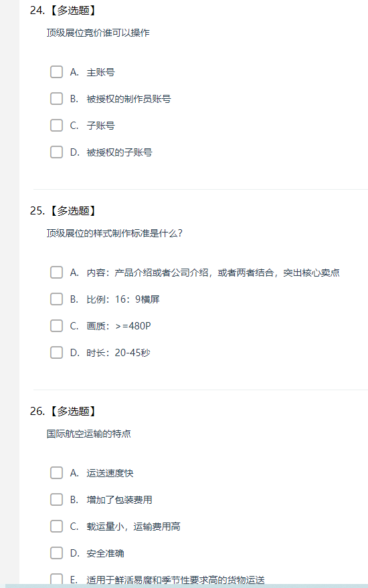The image size is (368, 588).
Task: Click the 安全准确 answer label
Action: click(x=106, y=553)
